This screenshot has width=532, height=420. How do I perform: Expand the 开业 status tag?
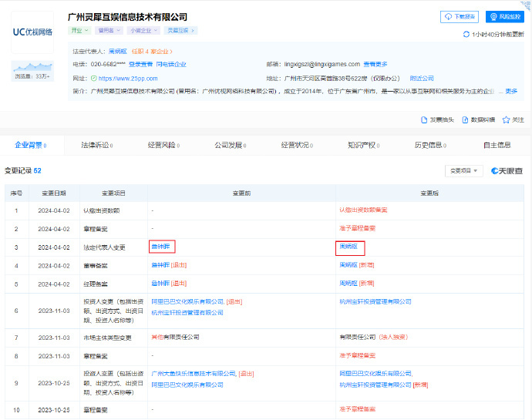[x=79, y=30]
